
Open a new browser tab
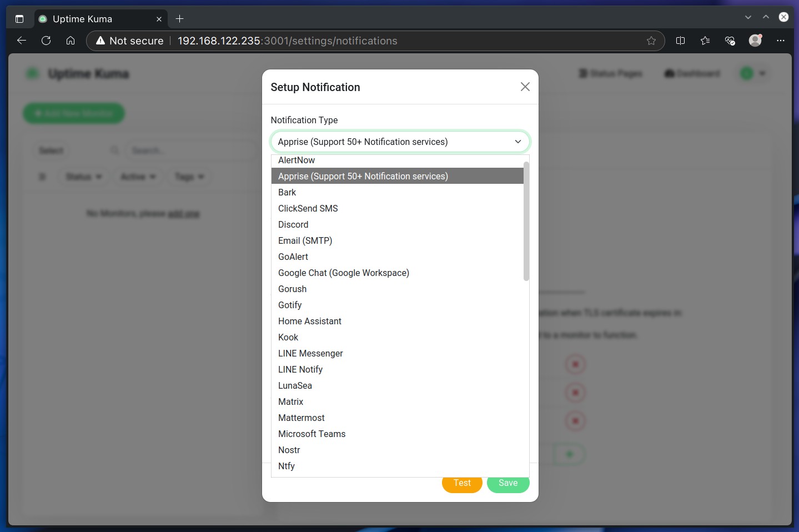(x=179, y=19)
